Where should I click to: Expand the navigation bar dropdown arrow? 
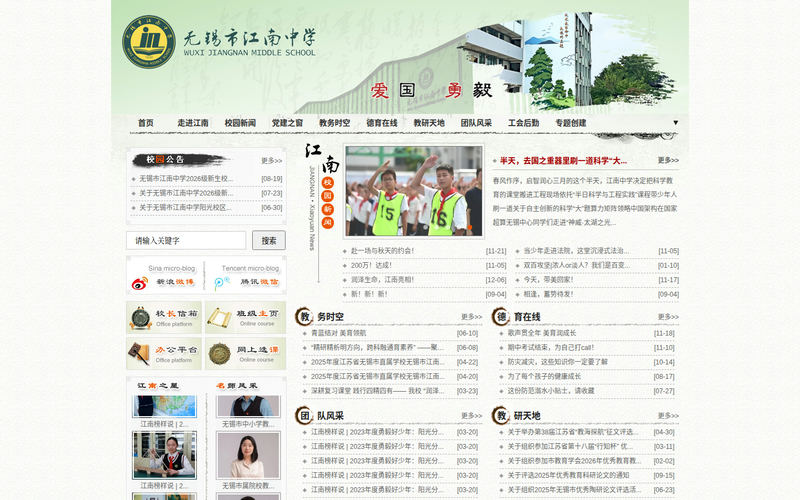[676, 122]
